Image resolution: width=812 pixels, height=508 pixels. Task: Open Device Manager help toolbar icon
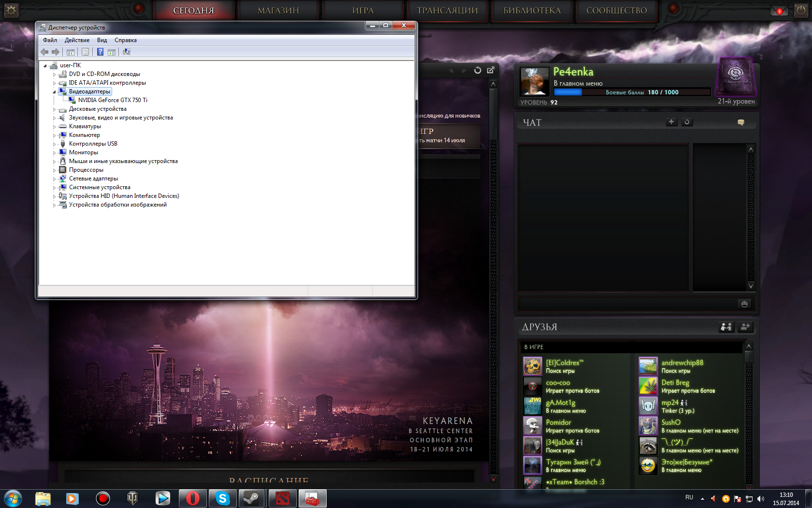pos(100,52)
